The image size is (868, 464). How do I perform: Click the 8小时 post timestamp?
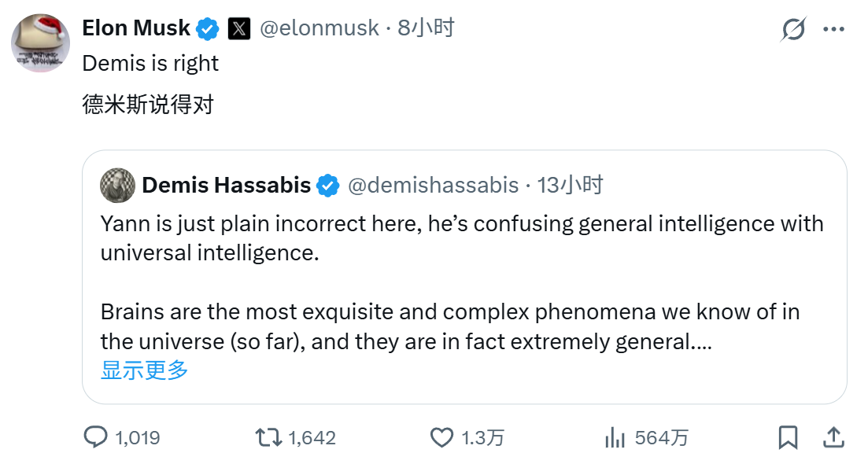tap(426, 28)
